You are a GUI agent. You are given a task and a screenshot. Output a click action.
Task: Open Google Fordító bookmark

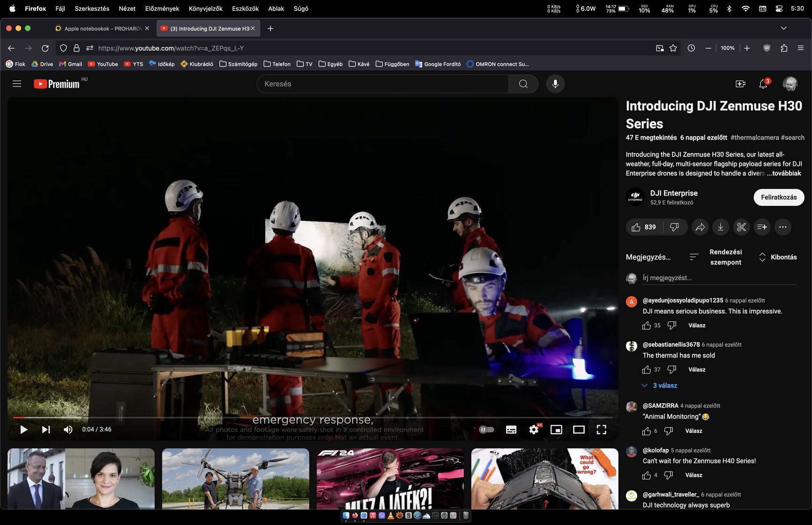pos(438,64)
